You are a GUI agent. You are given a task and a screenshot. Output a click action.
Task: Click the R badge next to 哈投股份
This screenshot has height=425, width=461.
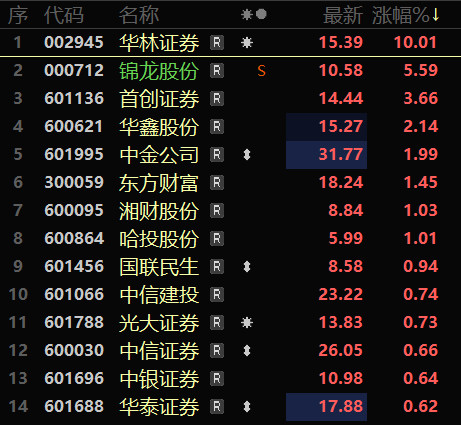[217, 239]
